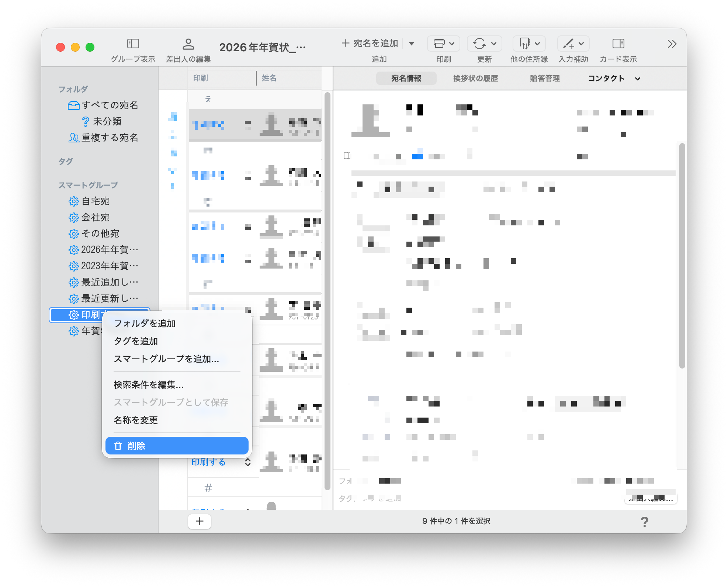Toggle the カード表示 panel icon
The image size is (728, 588).
(618, 44)
